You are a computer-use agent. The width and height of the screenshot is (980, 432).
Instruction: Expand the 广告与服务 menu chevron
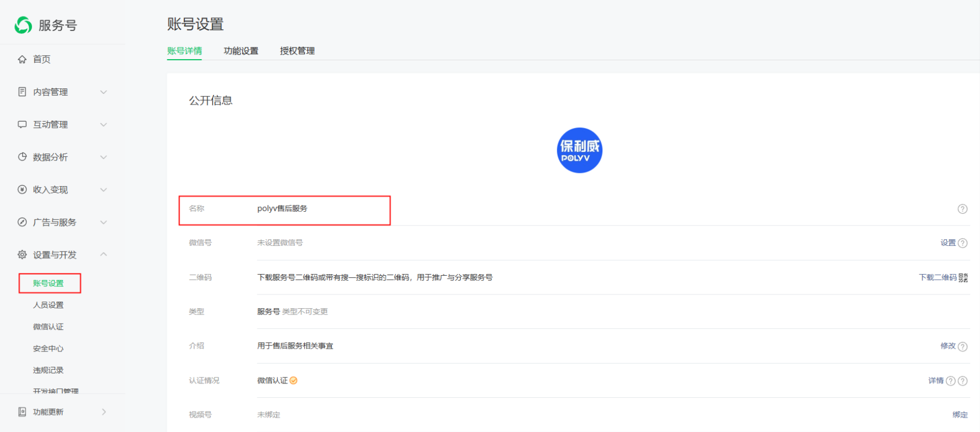(103, 222)
